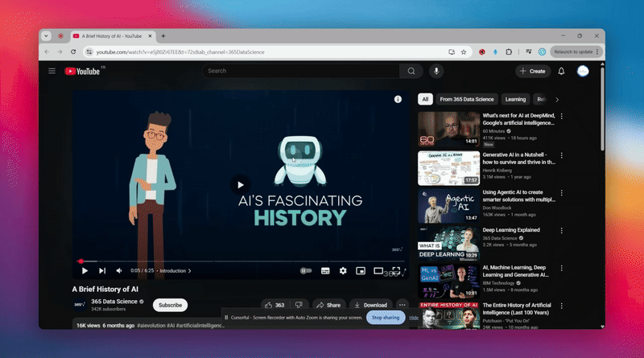The height and width of the screenshot is (358, 644).
Task: Click the YouTube page scrollbar
Action: coord(602,109)
